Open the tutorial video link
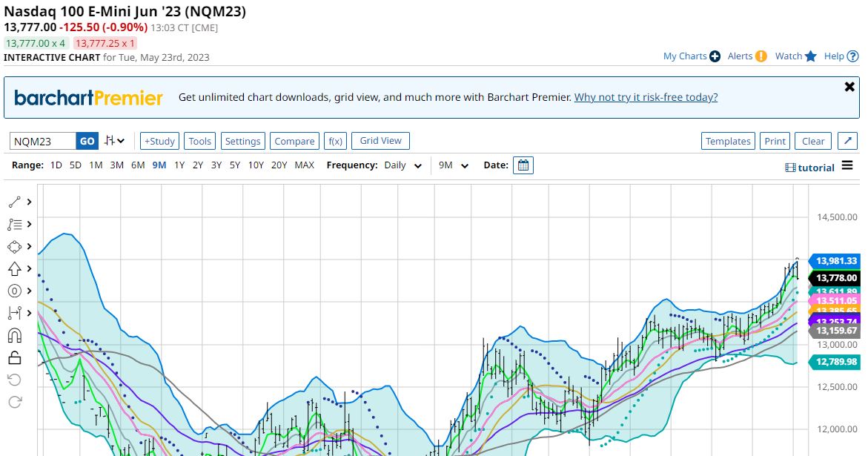Viewport: 868px width, 456px height. 810,168
